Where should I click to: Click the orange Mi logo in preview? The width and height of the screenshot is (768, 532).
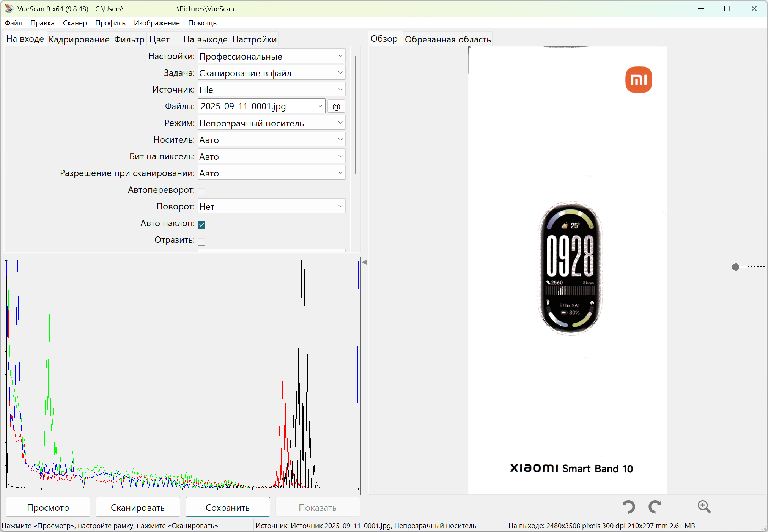click(x=639, y=80)
